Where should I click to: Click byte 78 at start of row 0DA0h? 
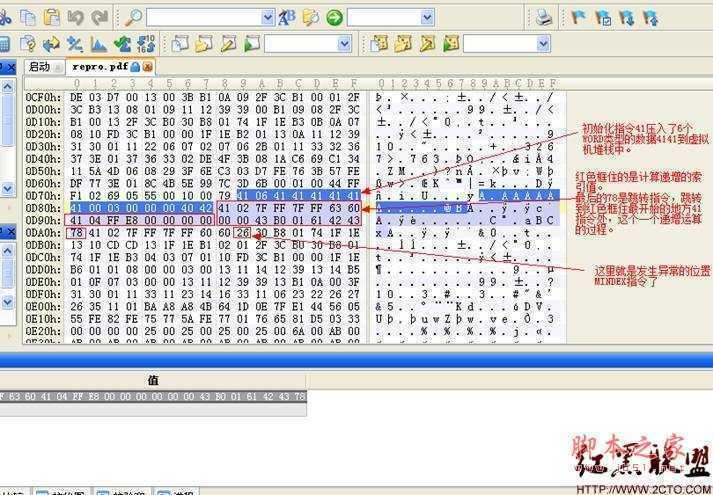(x=76, y=233)
